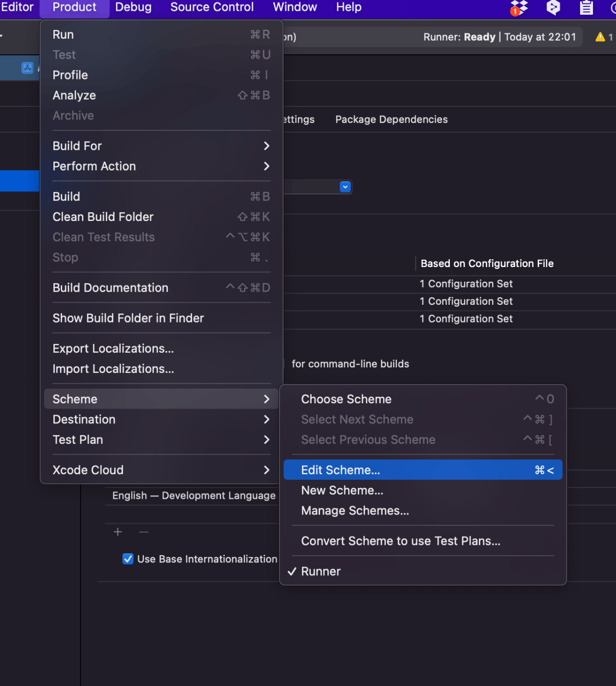
Task: Expand the Test Plan submenu
Action: point(161,440)
